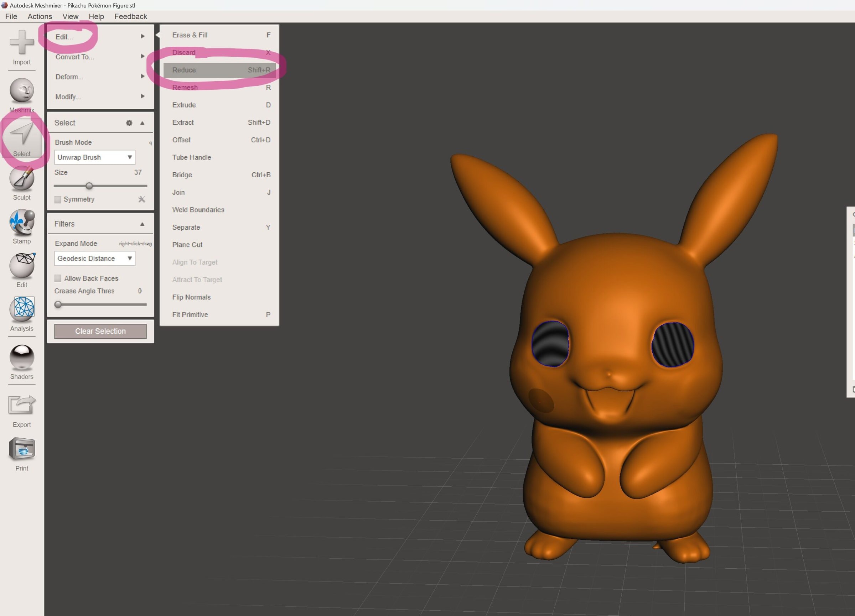Screen dimensions: 855x616
Task: Click the Export icon
Action: (x=21, y=405)
